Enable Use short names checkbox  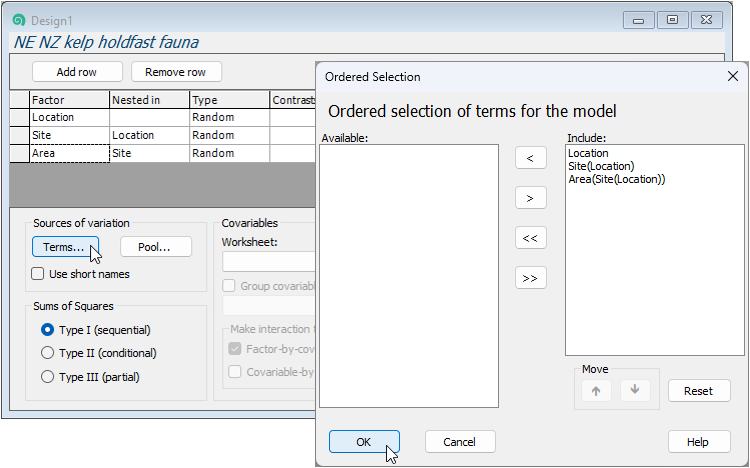38,274
